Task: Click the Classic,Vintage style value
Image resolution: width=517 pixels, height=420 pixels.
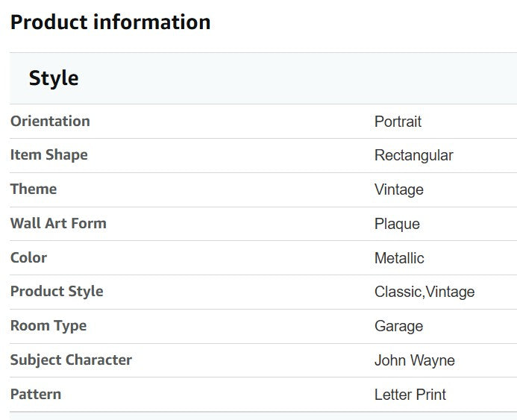Action: point(424,292)
